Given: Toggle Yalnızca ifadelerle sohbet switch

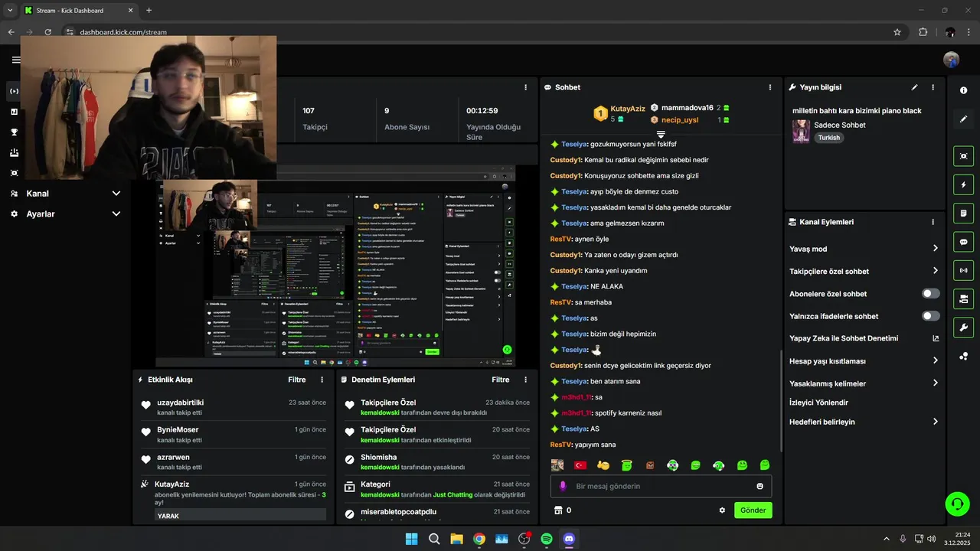Looking at the screenshot, I should point(930,316).
